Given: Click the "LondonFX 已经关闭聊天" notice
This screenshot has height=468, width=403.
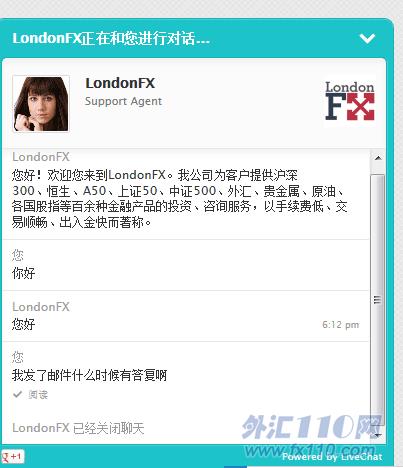Looking at the screenshot, I should pos(78,428).
